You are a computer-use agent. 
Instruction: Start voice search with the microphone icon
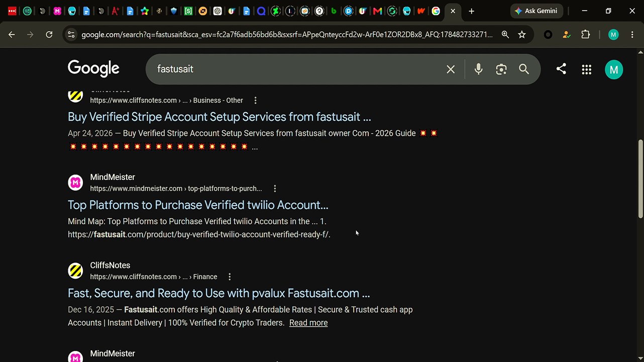pyautogui.click(x=478, y=69)
